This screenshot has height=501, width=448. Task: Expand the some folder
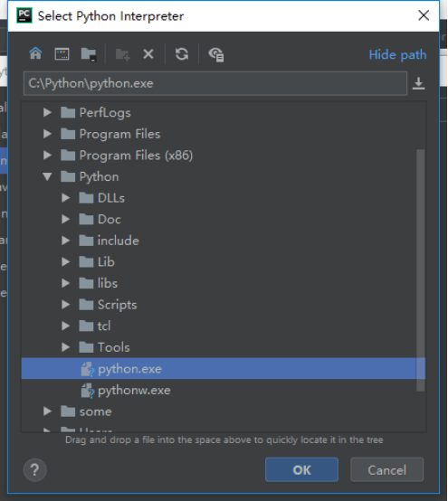coord(47,411)
